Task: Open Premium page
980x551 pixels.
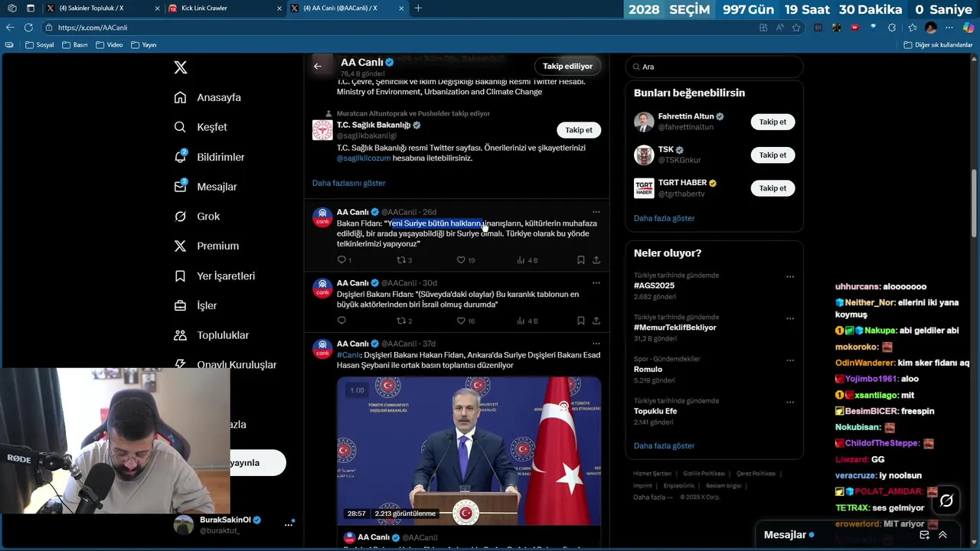Action: [x=206, y=246]
